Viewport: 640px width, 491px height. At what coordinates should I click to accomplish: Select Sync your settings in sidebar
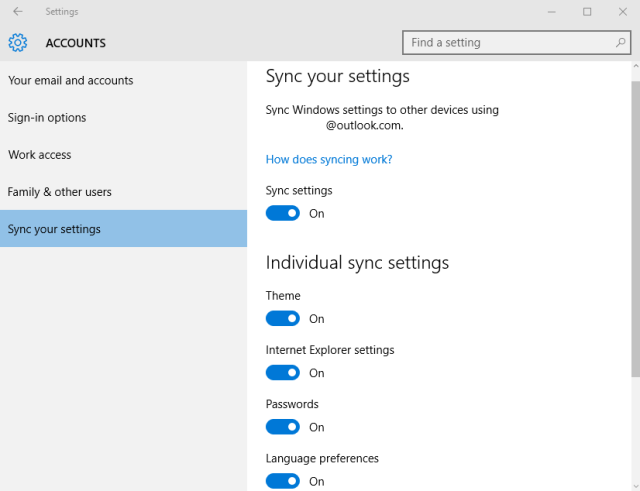(54, 229)
